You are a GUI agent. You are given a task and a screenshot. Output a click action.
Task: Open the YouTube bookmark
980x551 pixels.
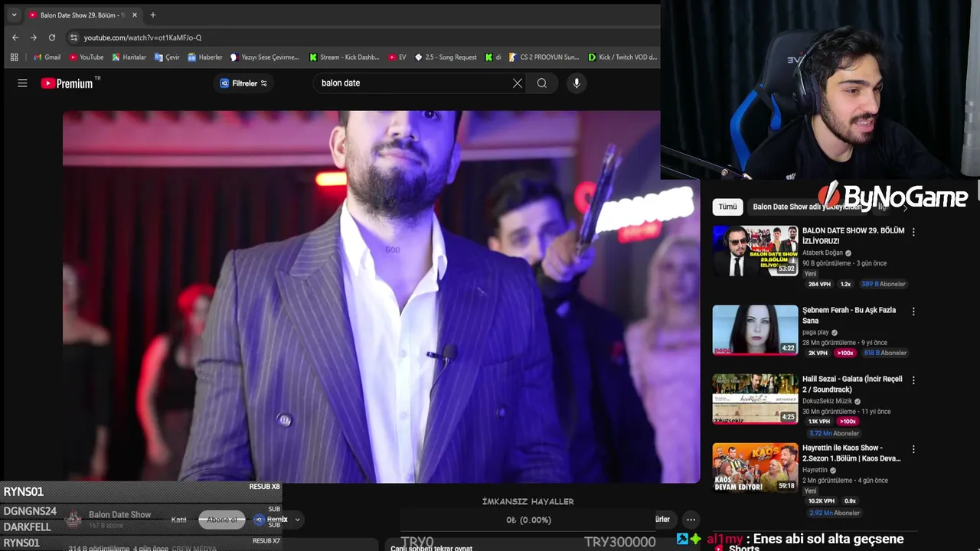tap(86, 57)
